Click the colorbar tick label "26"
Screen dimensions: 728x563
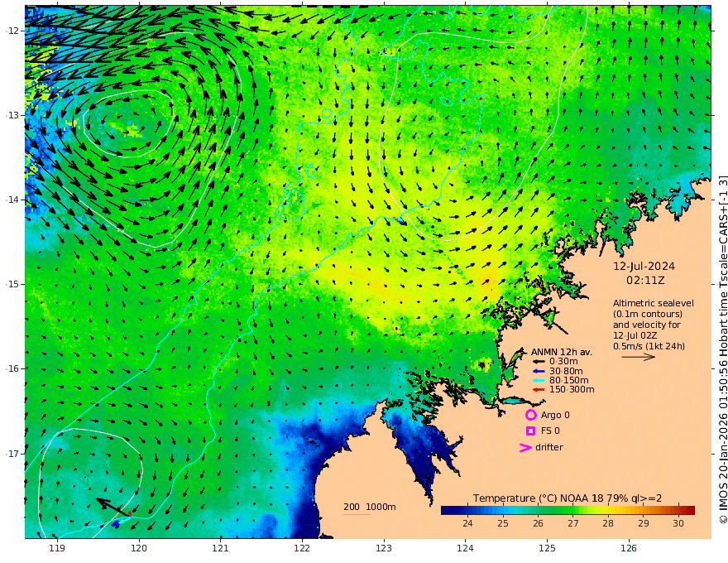[538, 523]
